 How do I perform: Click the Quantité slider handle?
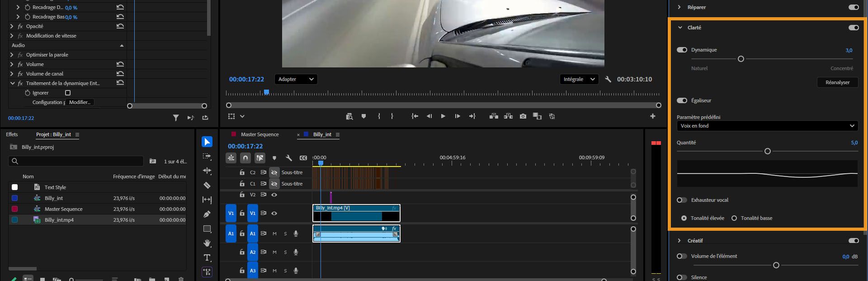[x=767, y=151]
